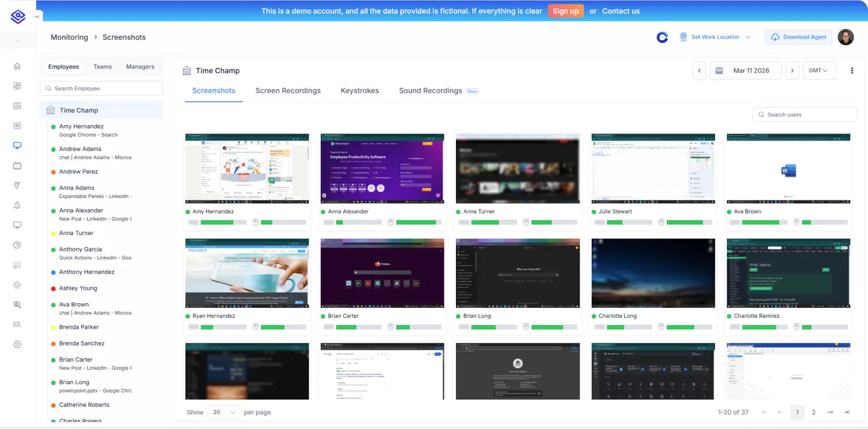This screenshot has width=868, height=429.
Task: Open the pie chart icon in sidebar
Action: [17, 245]
